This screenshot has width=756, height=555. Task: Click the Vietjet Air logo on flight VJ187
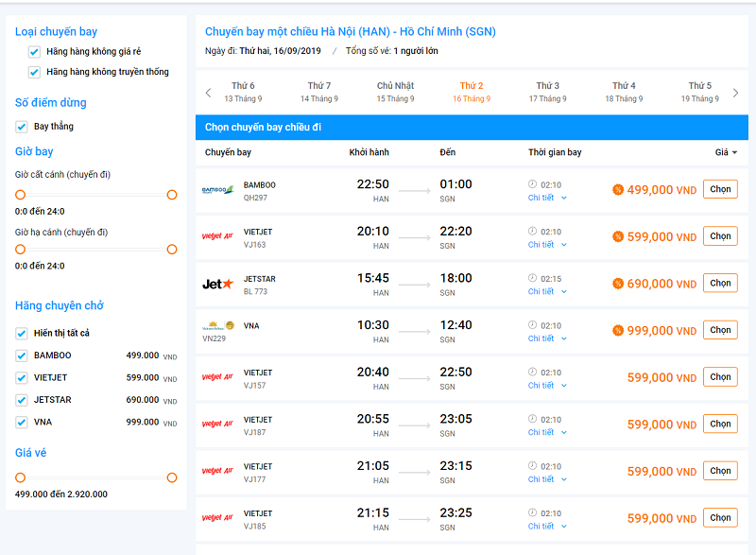[x=217, y=424]
